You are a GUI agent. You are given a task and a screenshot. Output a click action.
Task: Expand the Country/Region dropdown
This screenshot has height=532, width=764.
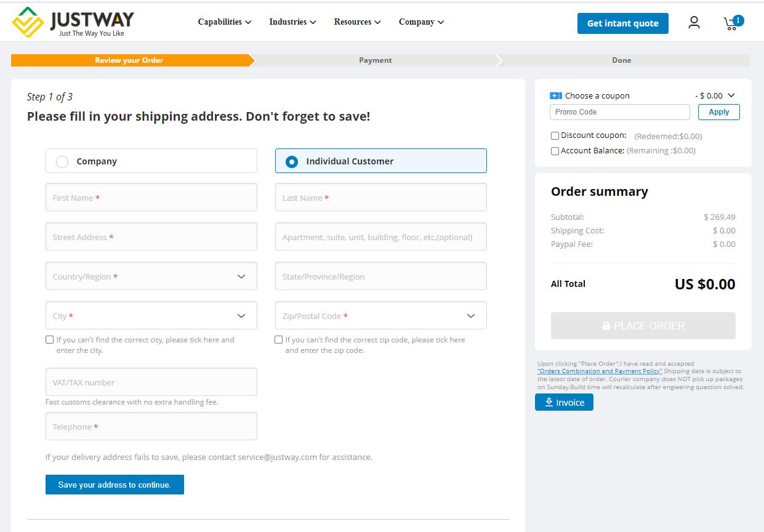pyautogui.click(x=241, y=276)
